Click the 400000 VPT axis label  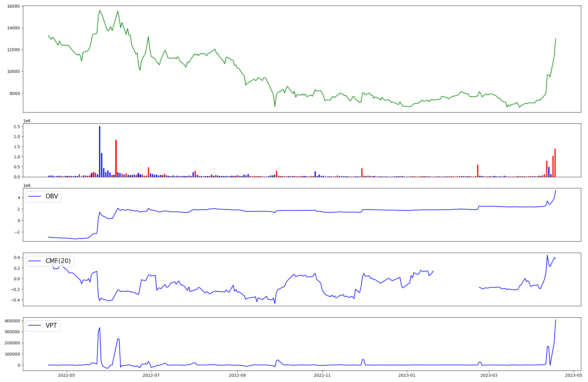(x=12, y=321)
